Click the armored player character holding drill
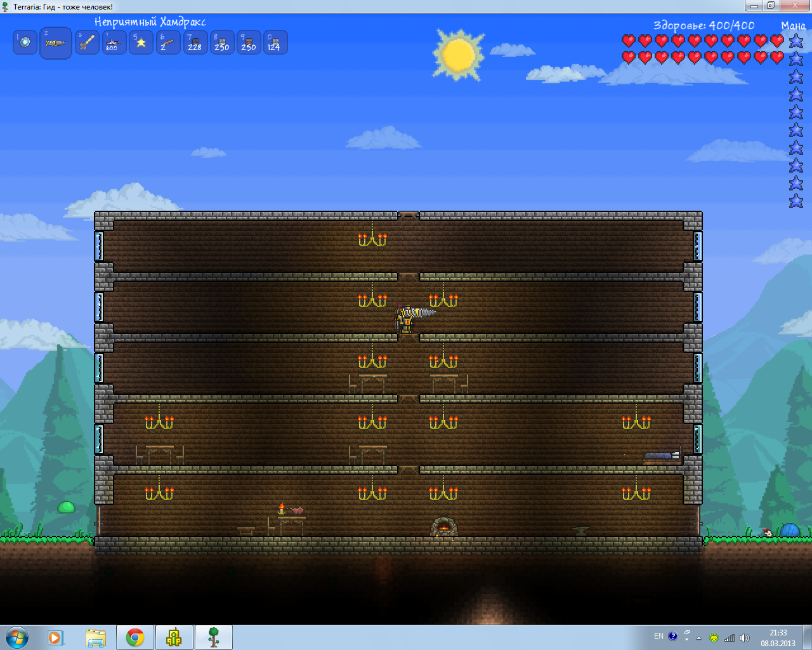Viewport: 812px width, 650px height. 406,319
